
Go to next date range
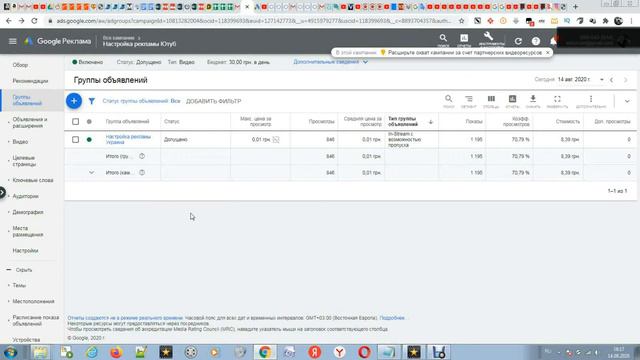point(626,80)
